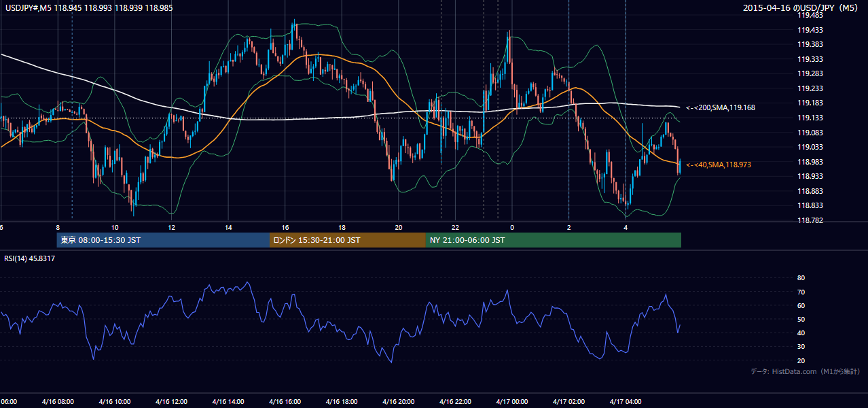
Task: Click hour label 22 under price chart
Action: [x=455, y=227]
